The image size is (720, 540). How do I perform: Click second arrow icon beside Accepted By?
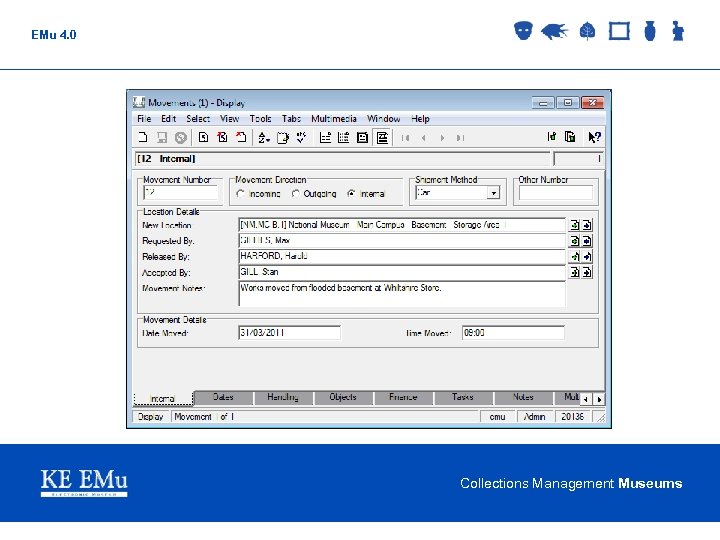point(587,272)
